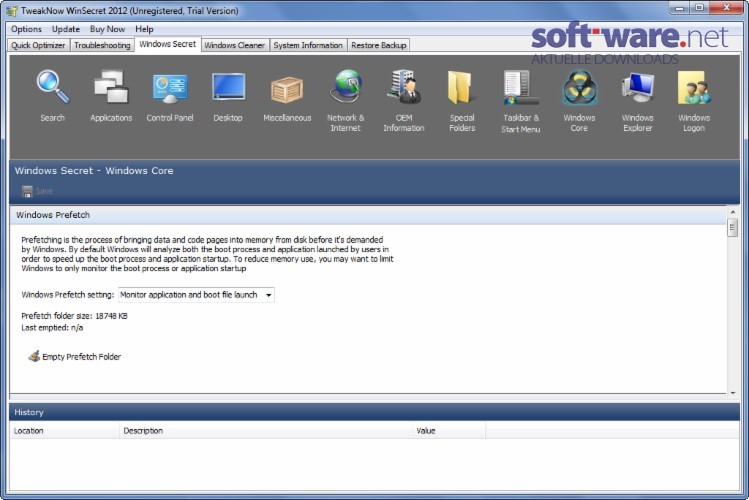
Task: Open the Buy Now menu
Action: pyautogui.click(x=107, y=29)
